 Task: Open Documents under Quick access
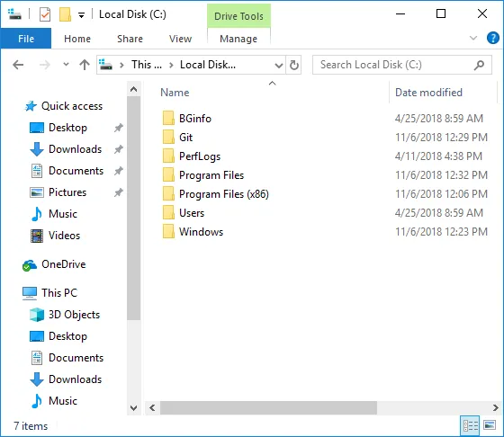(67, 171)
